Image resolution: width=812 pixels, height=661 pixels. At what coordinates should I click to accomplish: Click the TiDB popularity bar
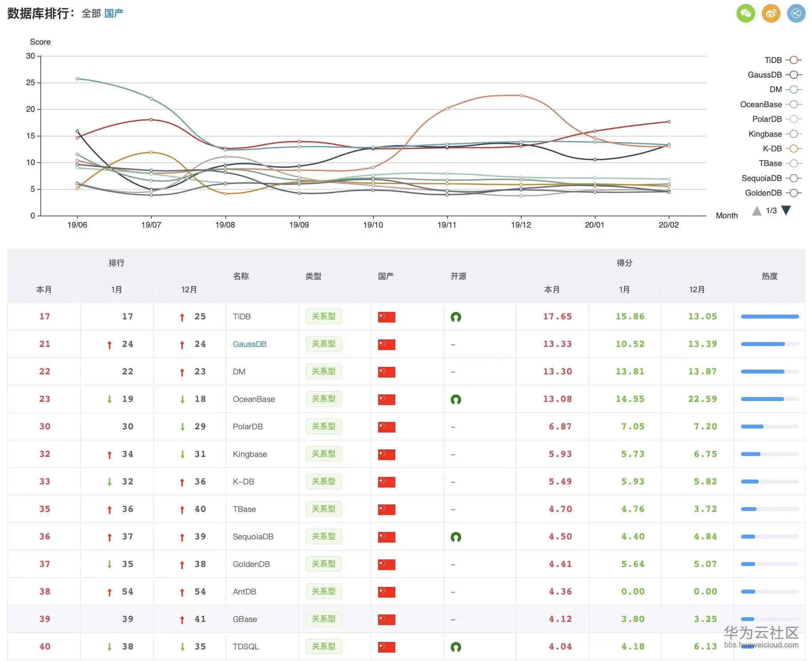[x=770, y=317]
